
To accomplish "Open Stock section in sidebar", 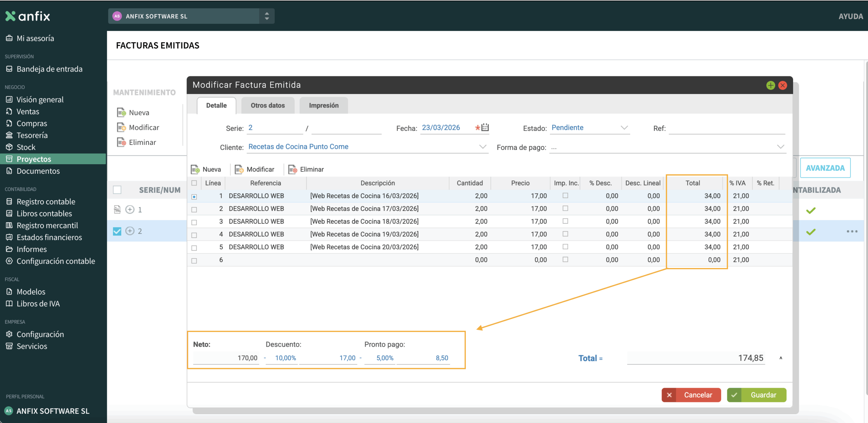I will [26, 147].
